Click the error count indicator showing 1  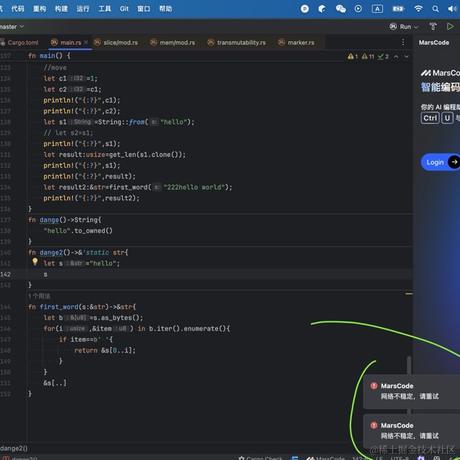(353, 57)
